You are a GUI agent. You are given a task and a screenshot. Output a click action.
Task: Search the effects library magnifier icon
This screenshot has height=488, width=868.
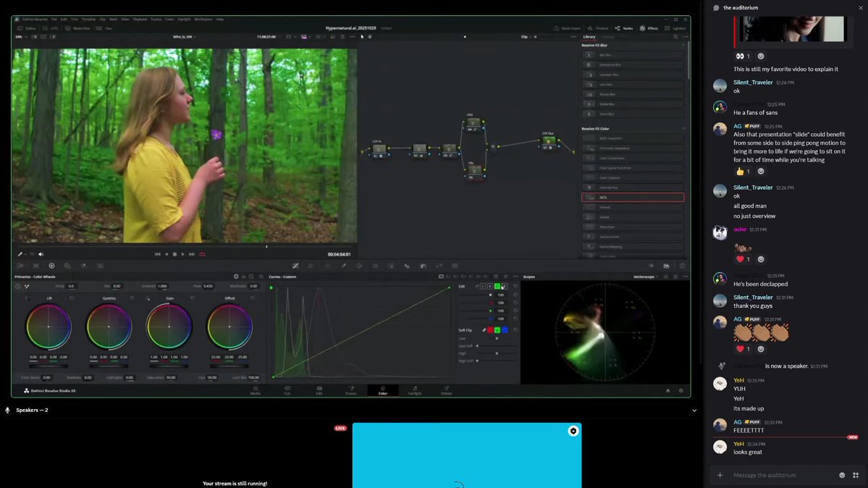point(675,37)
